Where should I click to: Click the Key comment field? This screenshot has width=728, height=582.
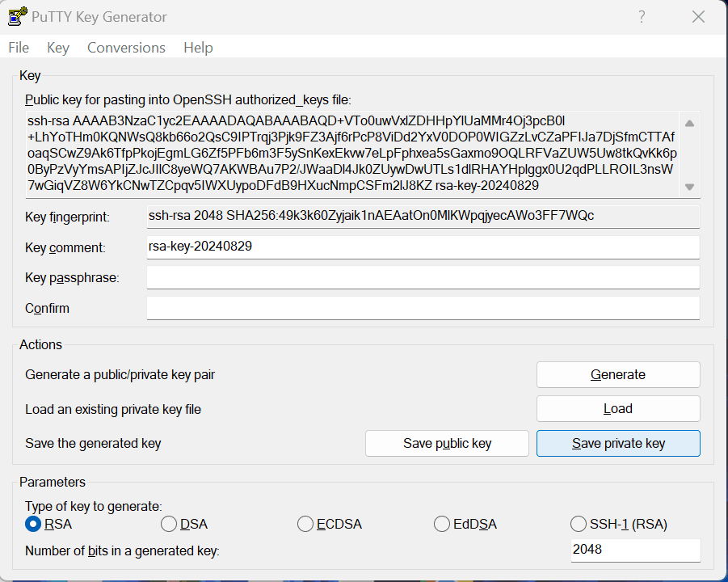point(423,247)
